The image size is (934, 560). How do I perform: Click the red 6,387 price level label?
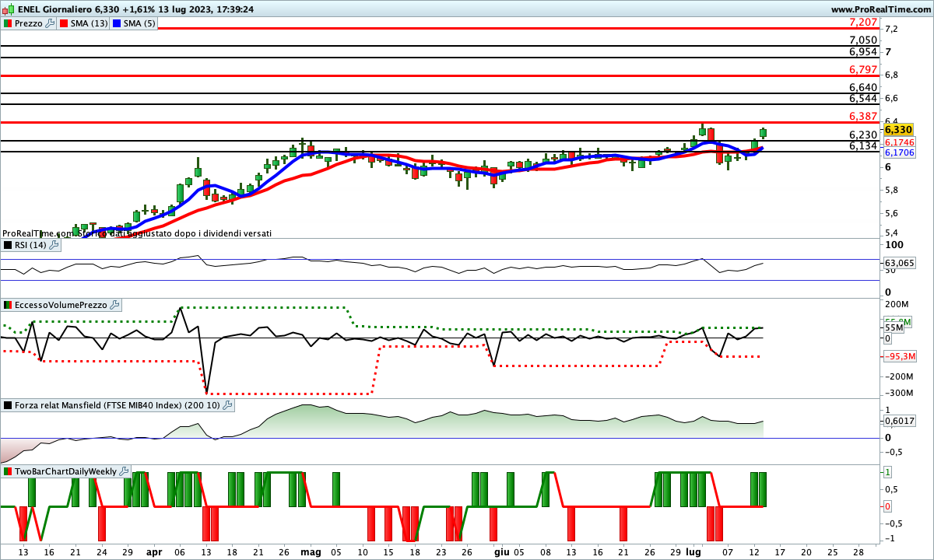click(863, 116)
